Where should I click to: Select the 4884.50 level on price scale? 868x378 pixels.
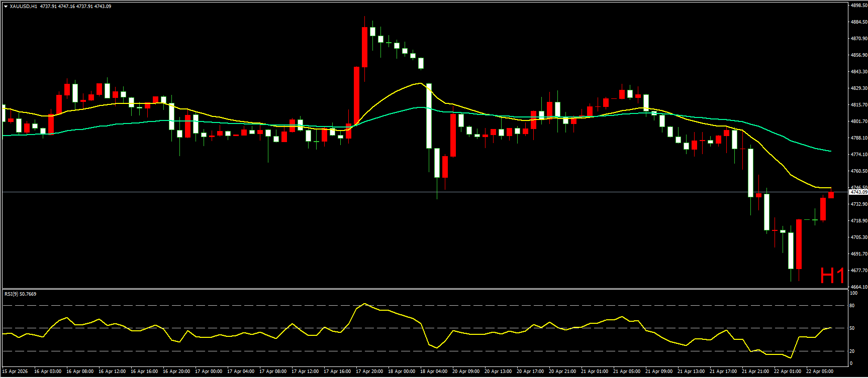coord(858,22)
